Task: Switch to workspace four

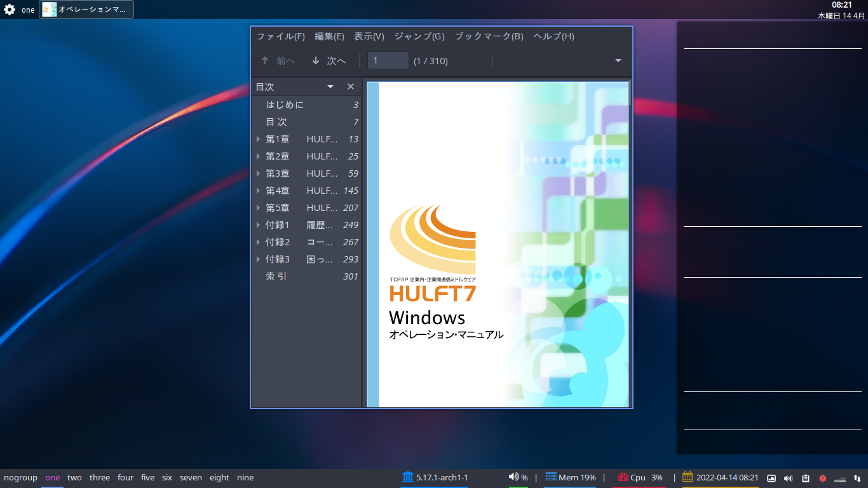Action: coord(126,477)
